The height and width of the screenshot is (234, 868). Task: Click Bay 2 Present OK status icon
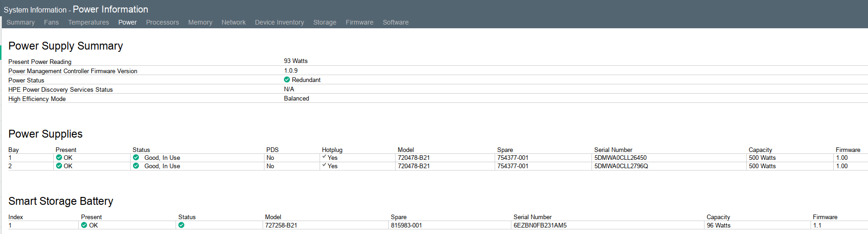click(x=59, y=166)
